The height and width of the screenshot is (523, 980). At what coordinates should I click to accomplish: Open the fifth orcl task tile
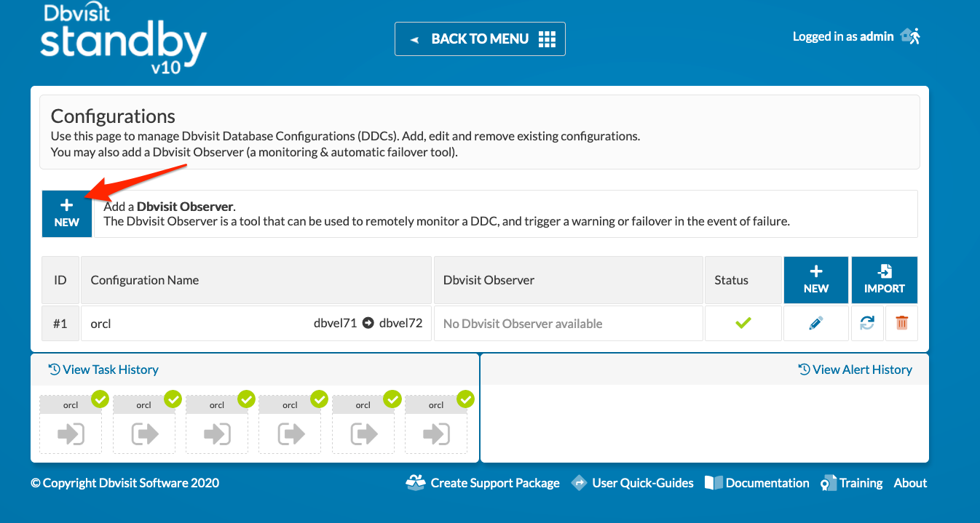tap(363, 424)
